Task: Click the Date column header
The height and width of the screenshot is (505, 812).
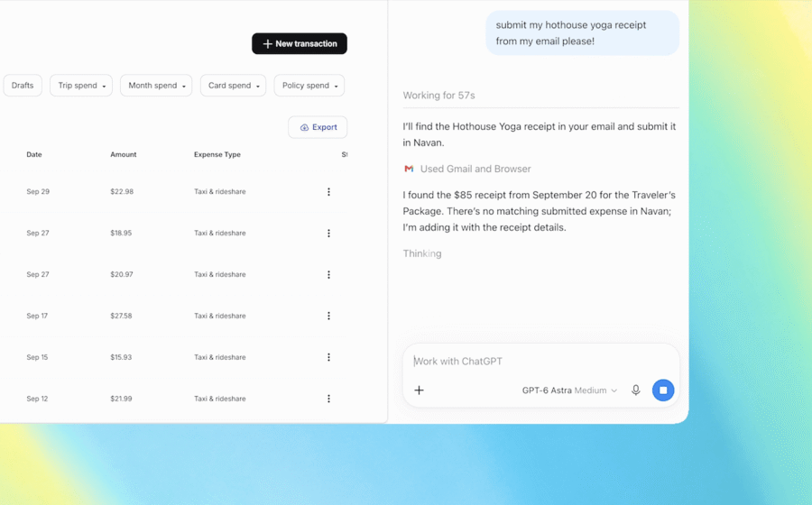Action: (34, 154)
